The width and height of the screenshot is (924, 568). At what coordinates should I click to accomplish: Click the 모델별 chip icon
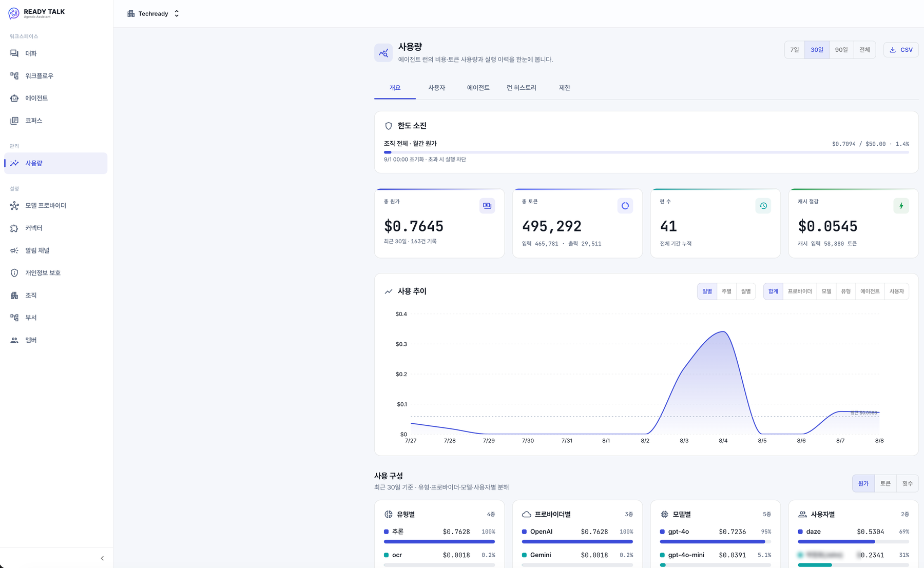click(x=665, y=514)
